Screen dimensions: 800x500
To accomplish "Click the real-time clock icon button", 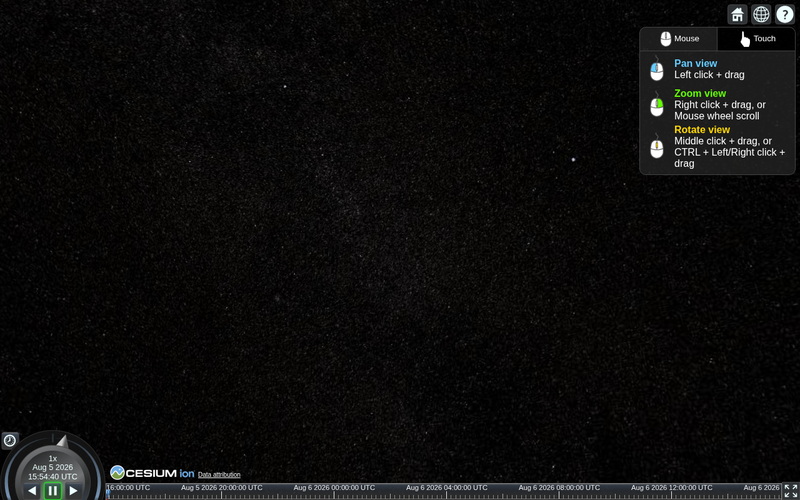I will point(10,440).
